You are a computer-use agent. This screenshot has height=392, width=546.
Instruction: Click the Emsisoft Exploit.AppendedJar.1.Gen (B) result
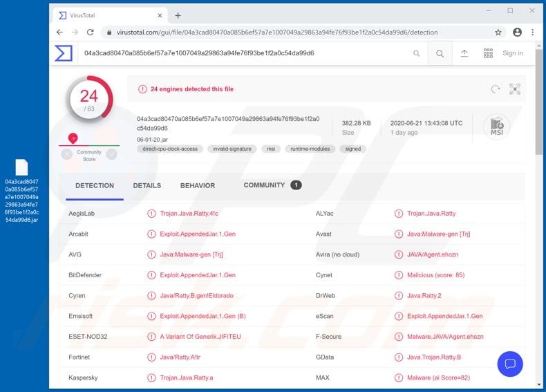[203, 317]
